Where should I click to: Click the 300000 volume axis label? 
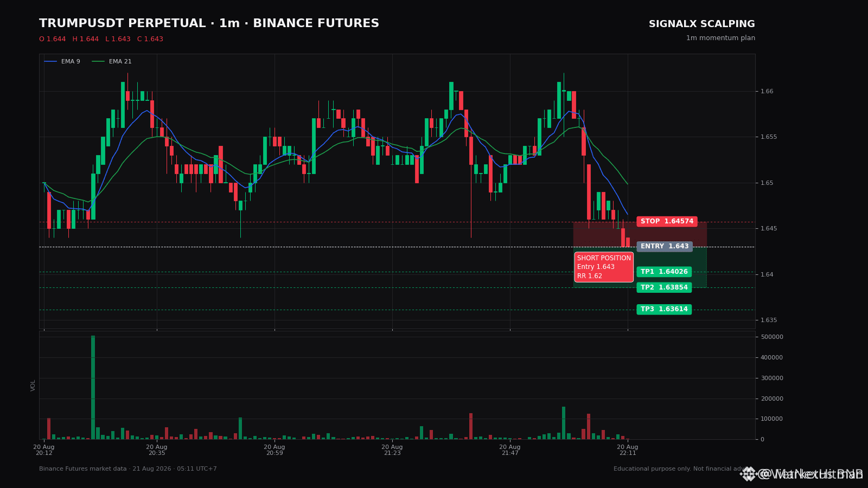tap(772, 378)
